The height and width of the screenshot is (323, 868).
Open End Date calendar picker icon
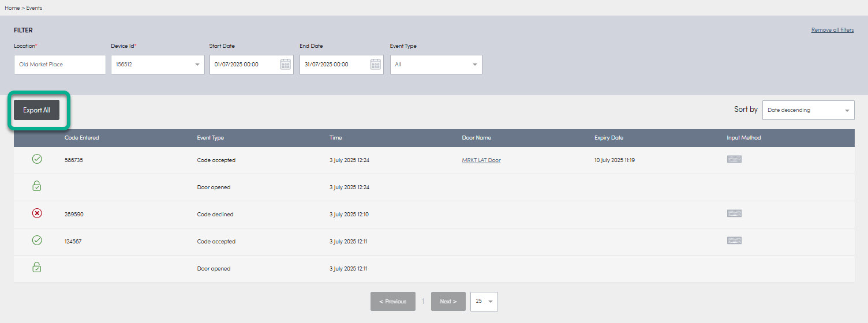pyautogui.click(x=376, y=64)
